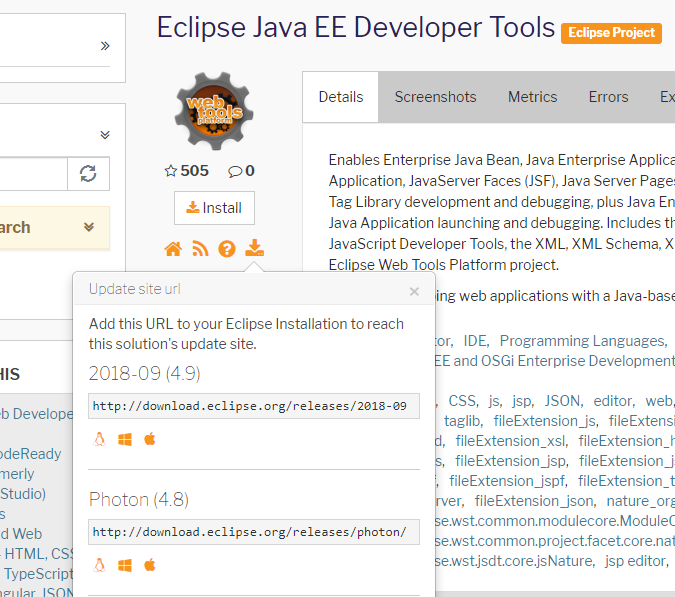Expand the search section chevron

[89, 227]
